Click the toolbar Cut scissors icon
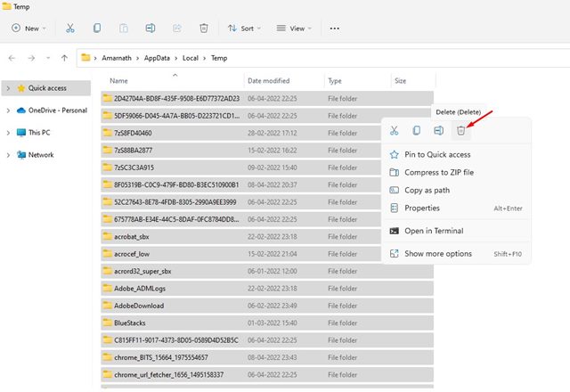Screen dimensions: 570x392 pyautogui.click(x=70, y=28)
